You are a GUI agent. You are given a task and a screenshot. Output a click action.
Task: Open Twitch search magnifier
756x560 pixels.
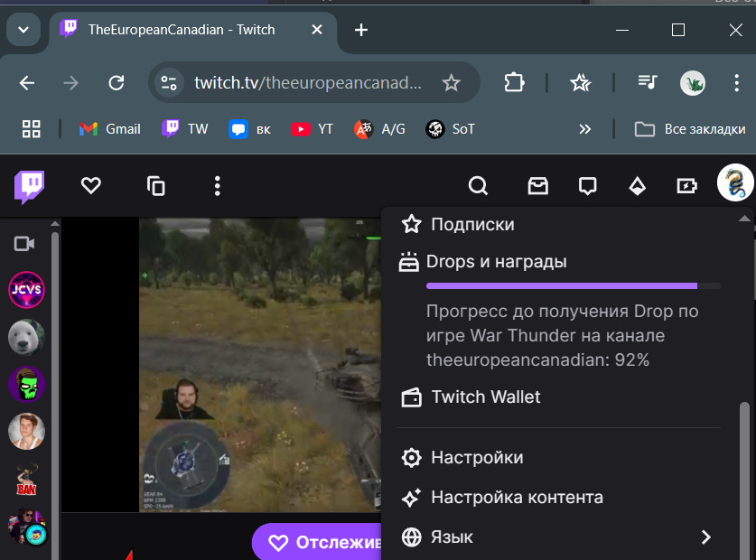click(x=478, y=186)
